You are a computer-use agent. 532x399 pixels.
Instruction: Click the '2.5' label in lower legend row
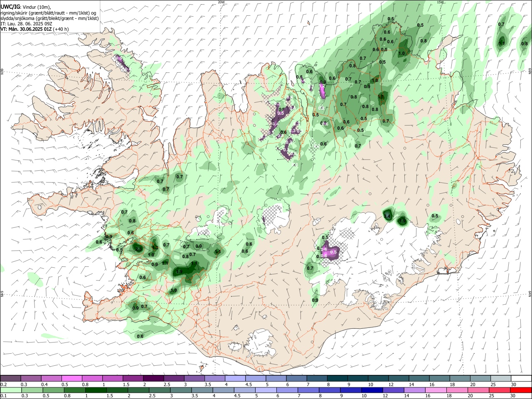[153, 396]
